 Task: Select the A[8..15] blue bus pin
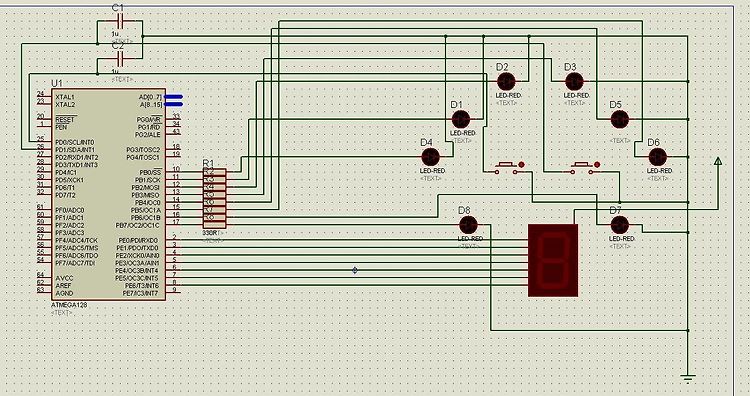coord(173,104)
